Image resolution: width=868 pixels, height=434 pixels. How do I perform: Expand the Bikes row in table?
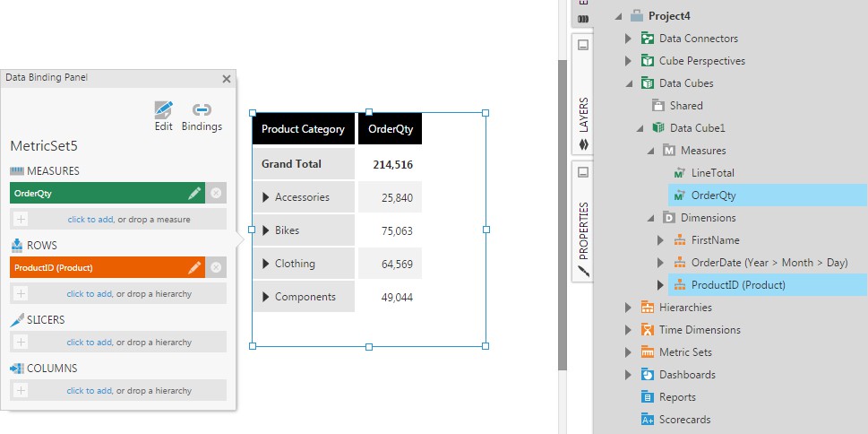(x=266, y=230)
